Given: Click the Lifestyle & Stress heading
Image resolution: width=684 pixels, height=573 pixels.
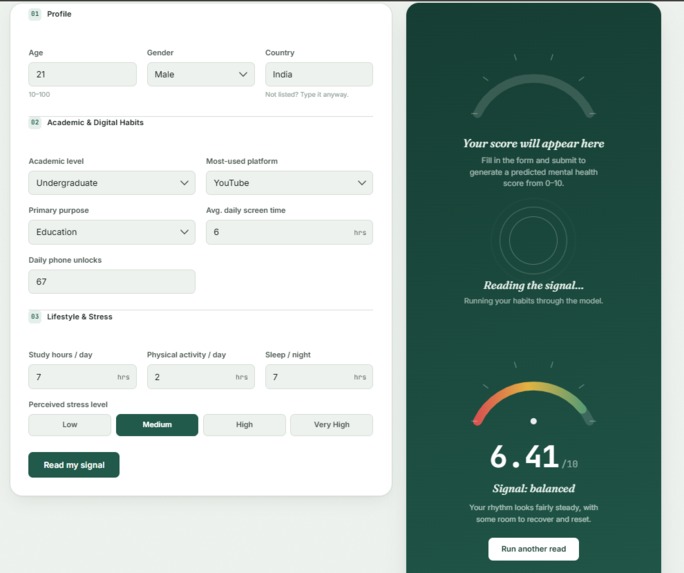Looking at the screenshot, I should (79, 317).
